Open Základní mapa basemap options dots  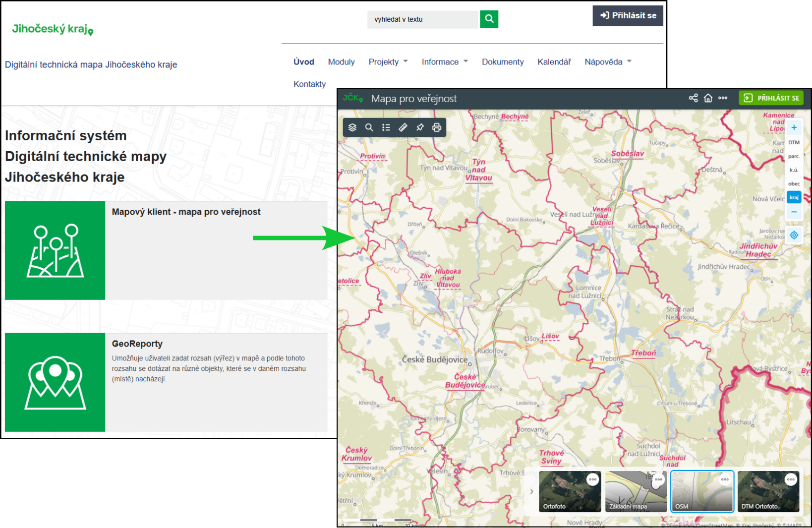(658, 479)
